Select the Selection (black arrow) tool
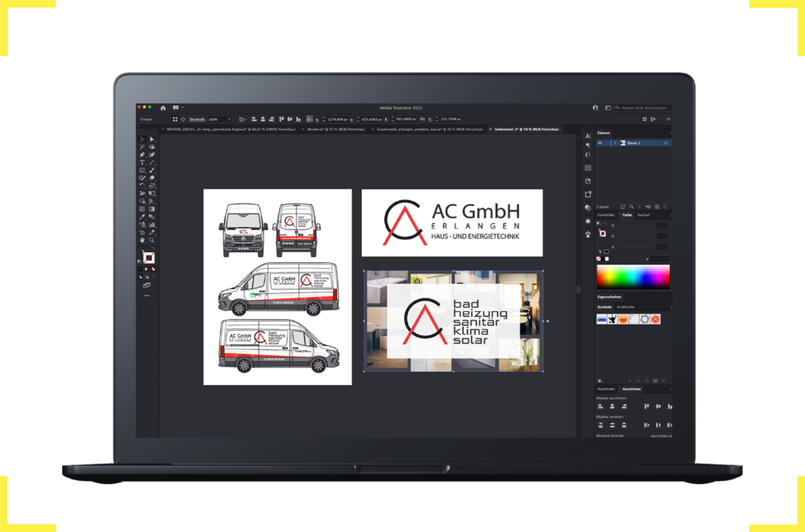Viewport: 805px width, 532px height. point(142,139)
